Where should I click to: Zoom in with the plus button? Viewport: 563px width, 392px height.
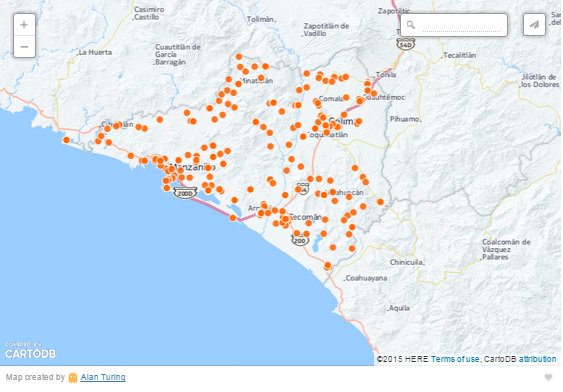pos(24,25)
